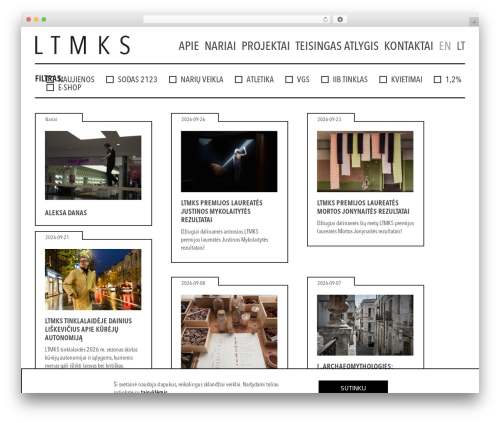
Task: Accept cookies with SUTINKU button
Action: [x=353, y=387]
